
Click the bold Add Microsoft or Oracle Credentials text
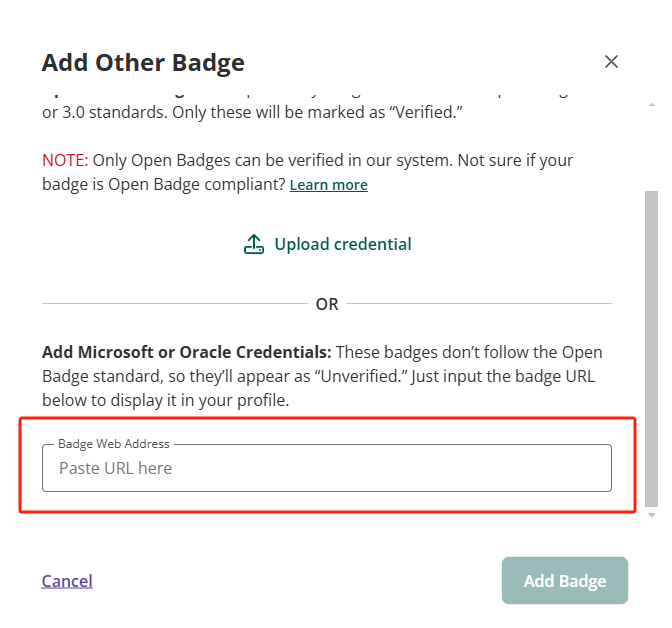tap(186, 353)
